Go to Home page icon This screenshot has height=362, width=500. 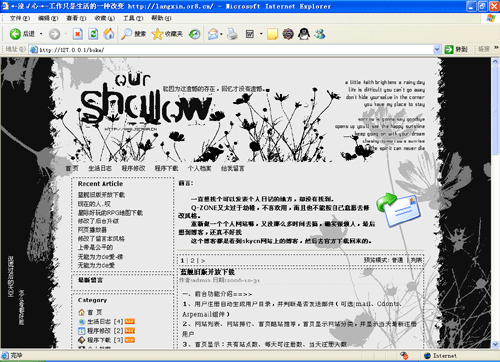coord(109,34)
